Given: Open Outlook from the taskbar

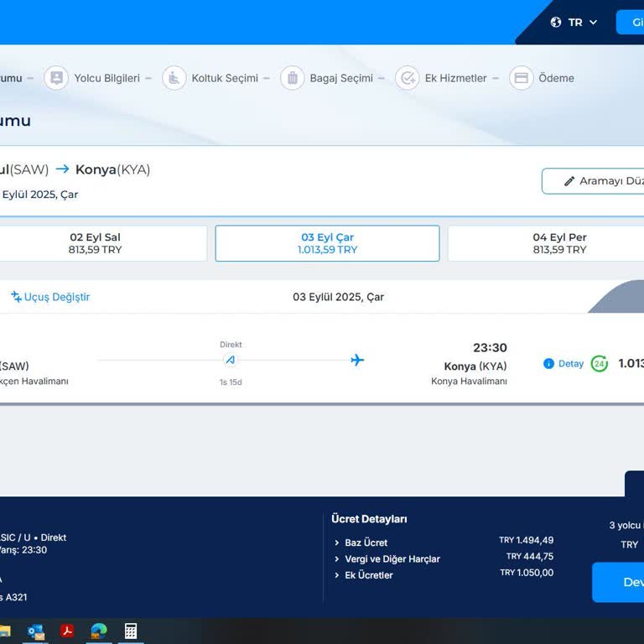Looking at the screenshot, I should pos(36,631).
